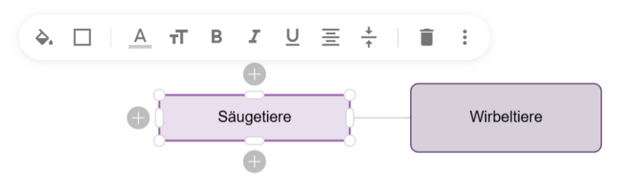The image size is (644, 196).
Task: Add a node left of Säugetiere
Action: pyautogui.click(x=138, y=118)
